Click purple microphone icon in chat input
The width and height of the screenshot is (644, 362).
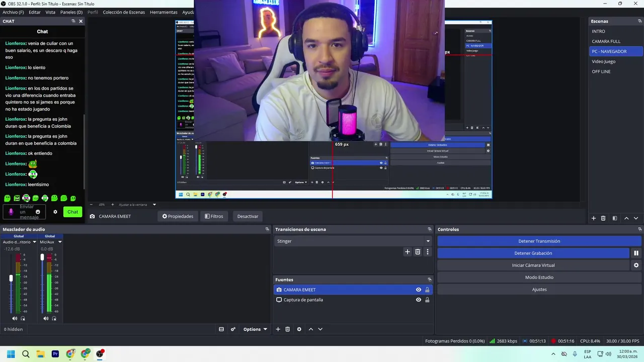pos(11,212)
